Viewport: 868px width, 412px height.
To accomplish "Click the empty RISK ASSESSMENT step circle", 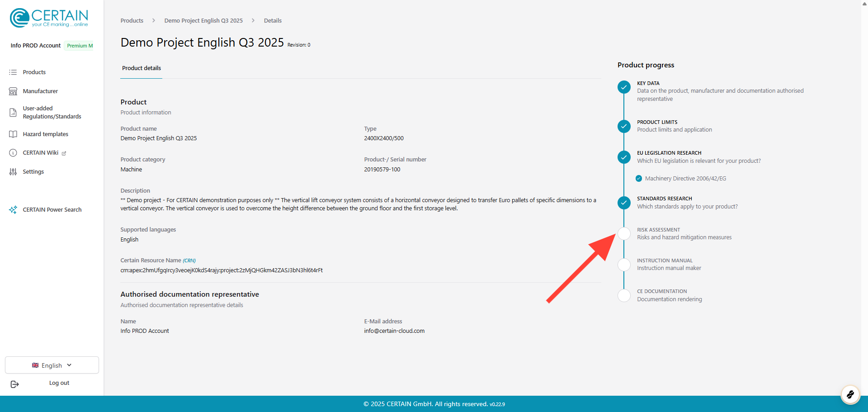I will point(624,234).
